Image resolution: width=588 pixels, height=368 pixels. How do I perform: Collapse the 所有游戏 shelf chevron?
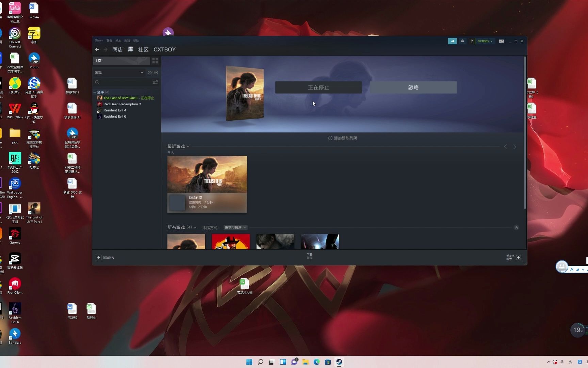(516, 227)
